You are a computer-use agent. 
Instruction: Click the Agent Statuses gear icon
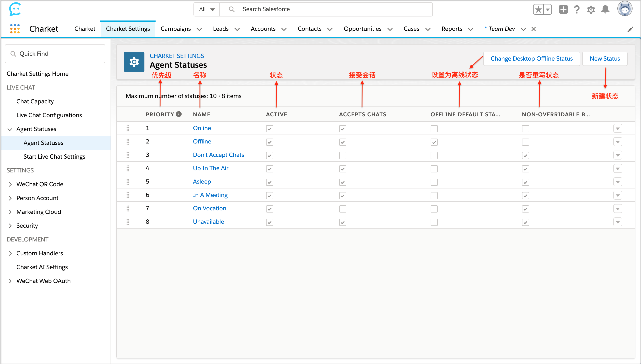tap(134, 62)
